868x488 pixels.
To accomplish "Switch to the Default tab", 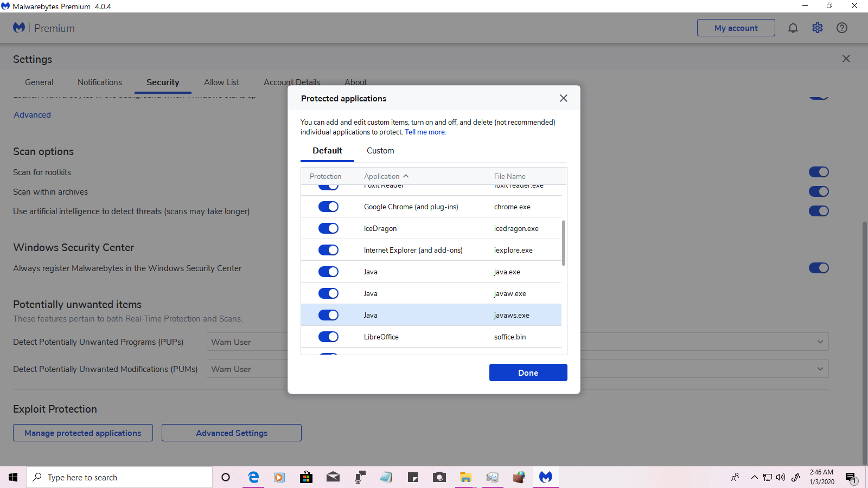I will pyautogui.click(x=327, y=151).
